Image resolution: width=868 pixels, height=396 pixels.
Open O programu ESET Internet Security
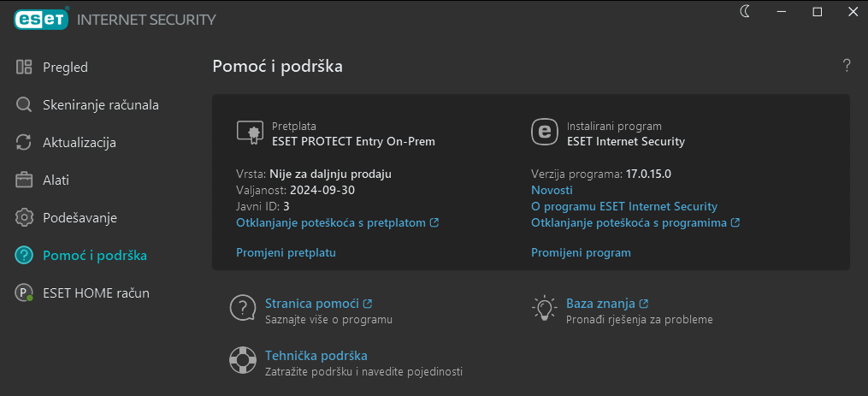click(624, 206)
